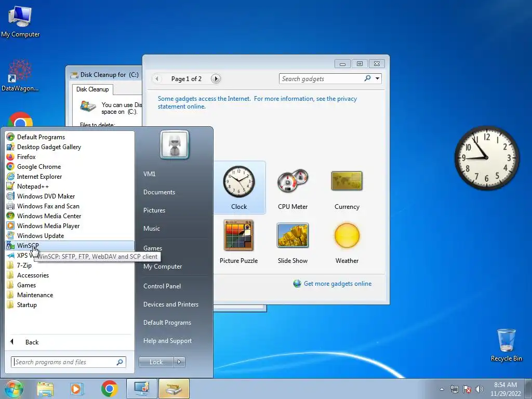Image resolution: width=532 pixels, height=399 pixels.
Task: Select the Disk Cleanup tab
Action: point(92,89)
